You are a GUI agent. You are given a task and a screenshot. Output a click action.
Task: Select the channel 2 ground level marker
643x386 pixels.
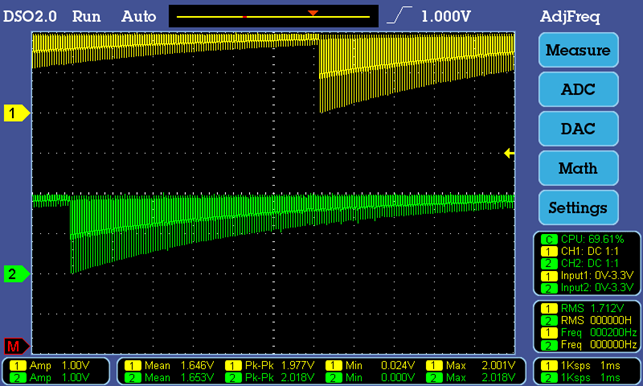pyautogui.click(x=16, y=274)
